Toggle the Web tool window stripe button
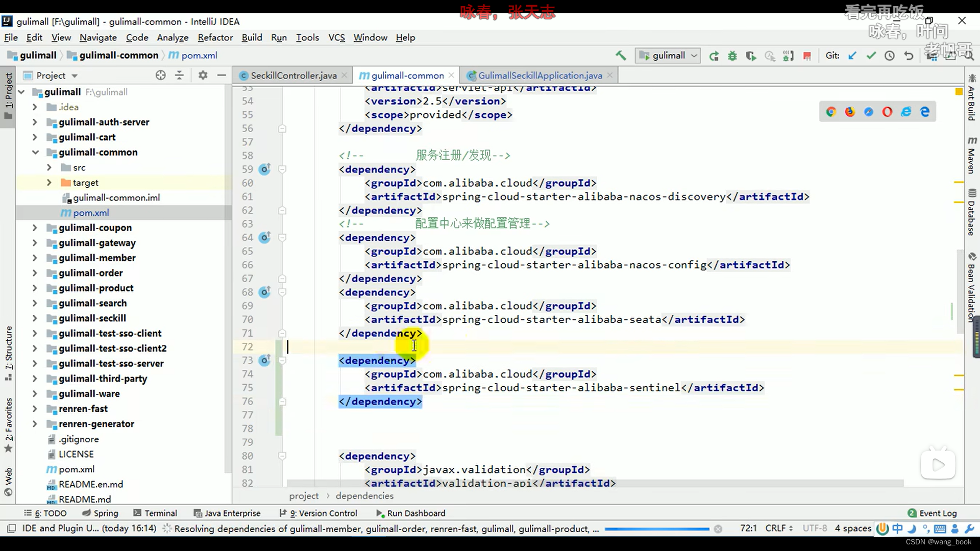980x551 pixels. (x=8, y=482)
